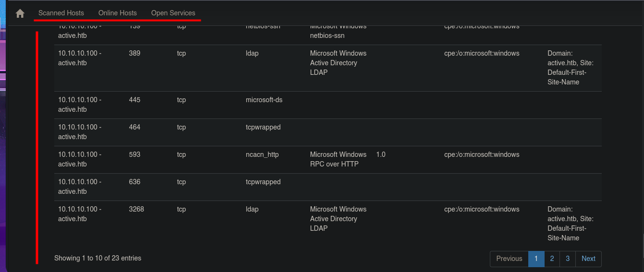Select the port 389 ldap row
Viewport: 644px width, 272px height.
328,68
